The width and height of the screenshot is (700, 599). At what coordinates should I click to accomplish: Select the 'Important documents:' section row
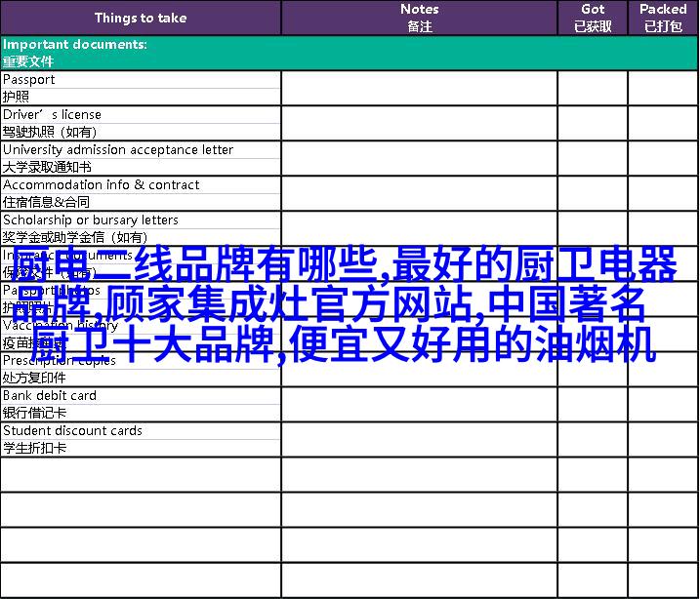click(350, 53)
